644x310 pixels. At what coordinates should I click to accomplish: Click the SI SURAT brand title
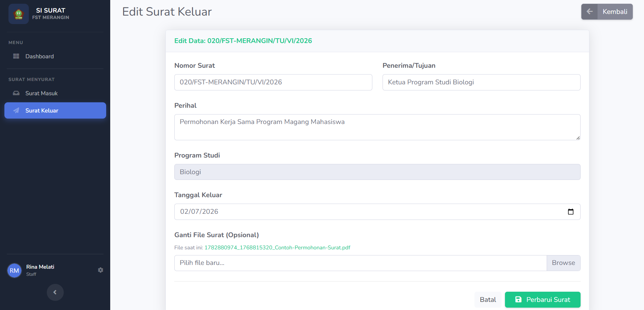pyautogui.click(x=51, y=11)
